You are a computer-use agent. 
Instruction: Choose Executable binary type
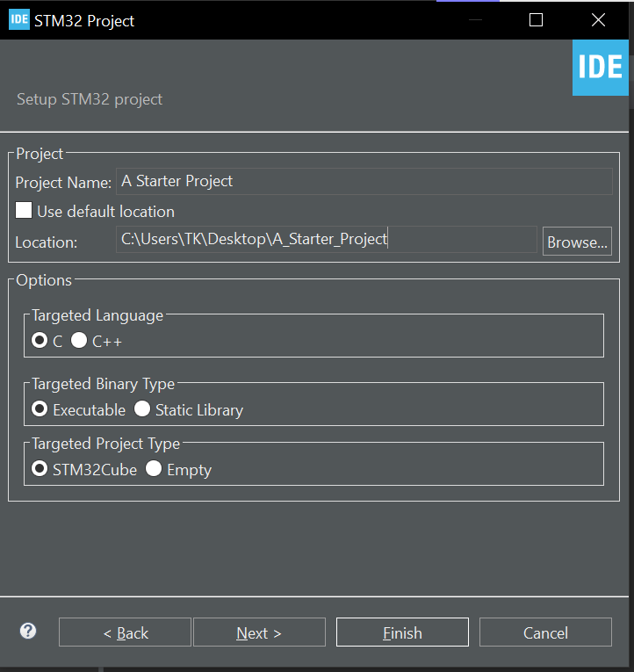[x=40, y=409]
